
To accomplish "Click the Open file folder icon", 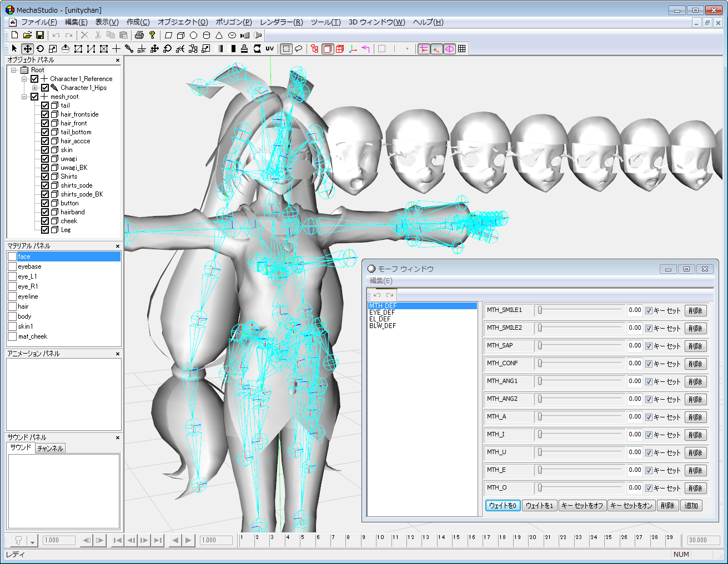I will pyautogui.click(x=27, y=35).
